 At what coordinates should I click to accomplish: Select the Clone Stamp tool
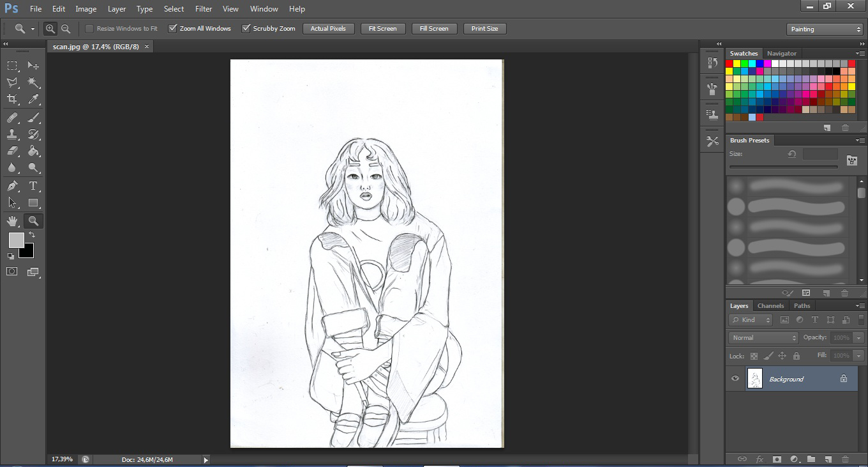pyautogui.click(x=12, y=134)
